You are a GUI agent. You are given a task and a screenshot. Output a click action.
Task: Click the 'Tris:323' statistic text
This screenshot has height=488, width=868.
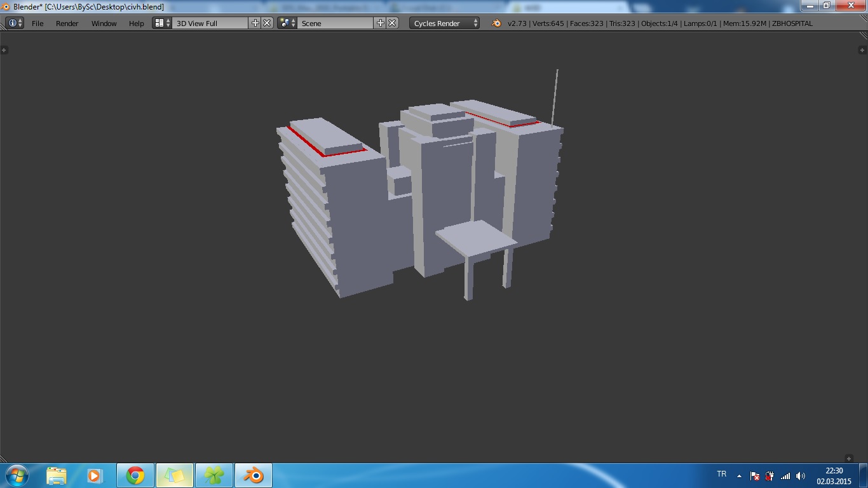[622, 24]
